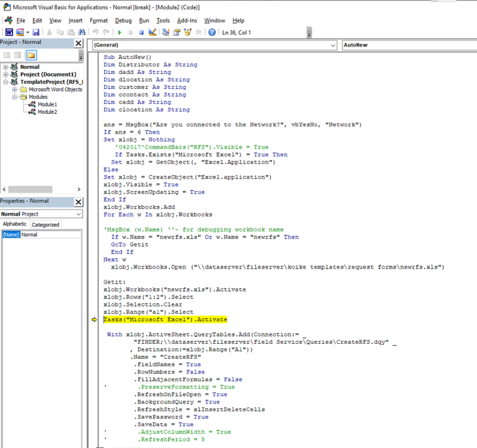
Task: Collapse the Modules folder node
Action: tap(16, 97)
